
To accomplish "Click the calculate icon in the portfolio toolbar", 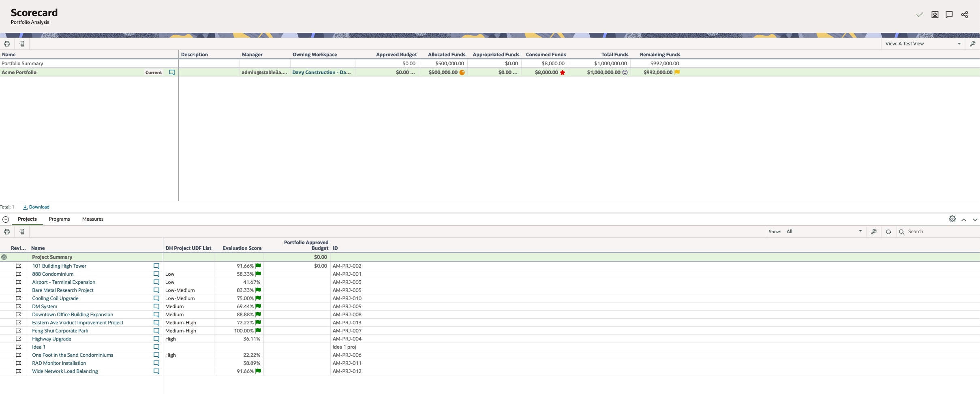I will pyautogui.click(x=22, y=44).
